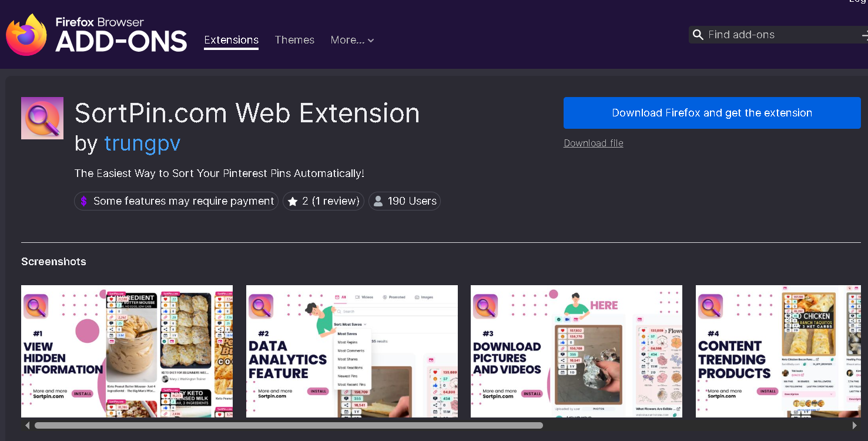Image resolution: width=868 pixels, height=441 pixels.
Task: Click Download Firefox and get the extension
Action: 712,113
